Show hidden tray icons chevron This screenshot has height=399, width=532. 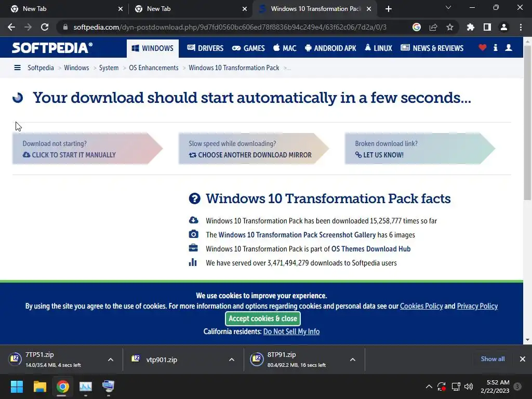point(429,387)
